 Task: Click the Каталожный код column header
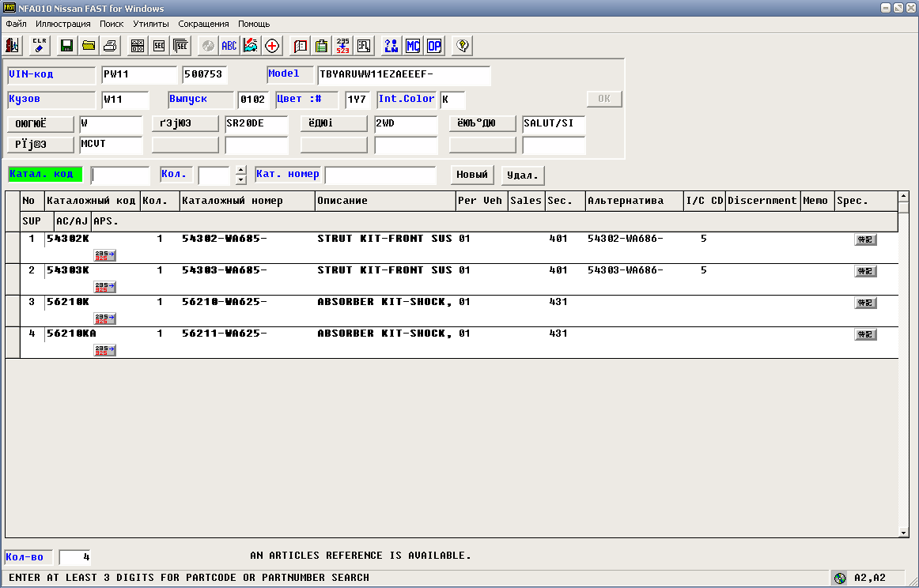coord(92,201)
